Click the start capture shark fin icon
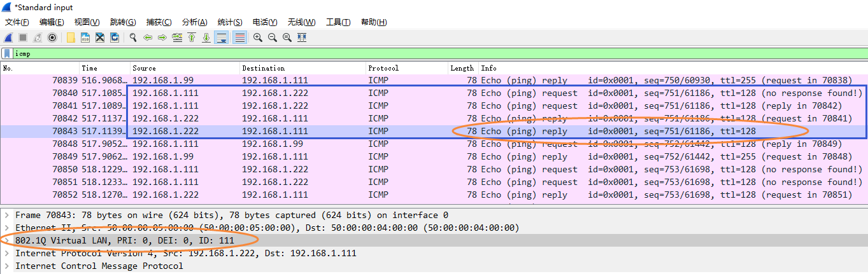 8,38
